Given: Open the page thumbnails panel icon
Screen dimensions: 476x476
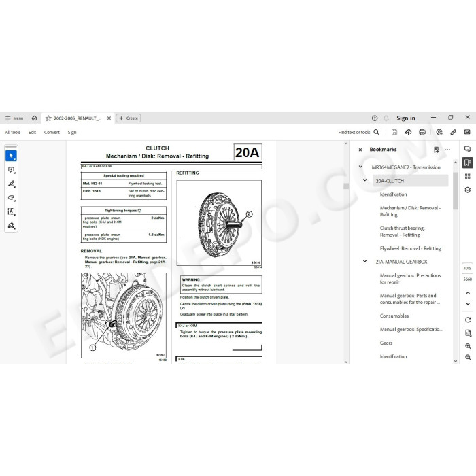Looking at the screenshot, I should pyautogui.click(x=468, y=176).
